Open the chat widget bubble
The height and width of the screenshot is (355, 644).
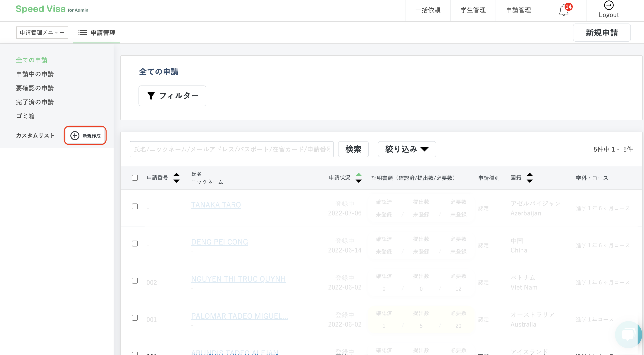point(628,334)
